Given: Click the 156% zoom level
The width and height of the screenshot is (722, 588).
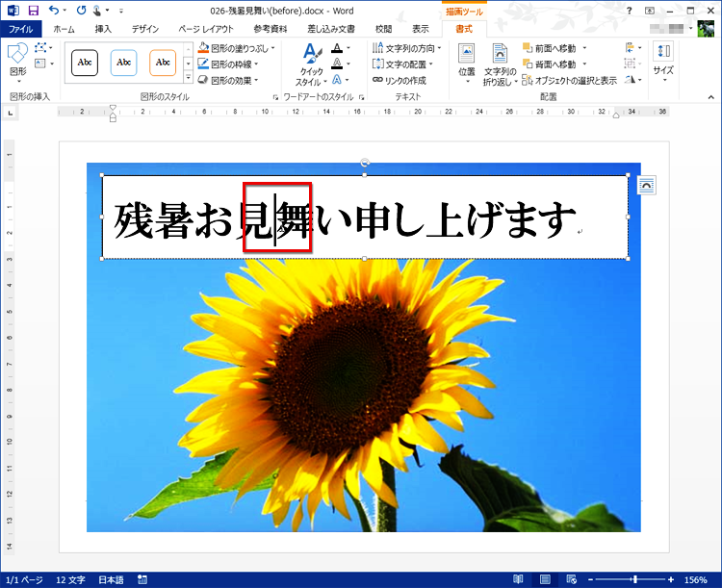Looking at the screenshot, I should point(695,579).
